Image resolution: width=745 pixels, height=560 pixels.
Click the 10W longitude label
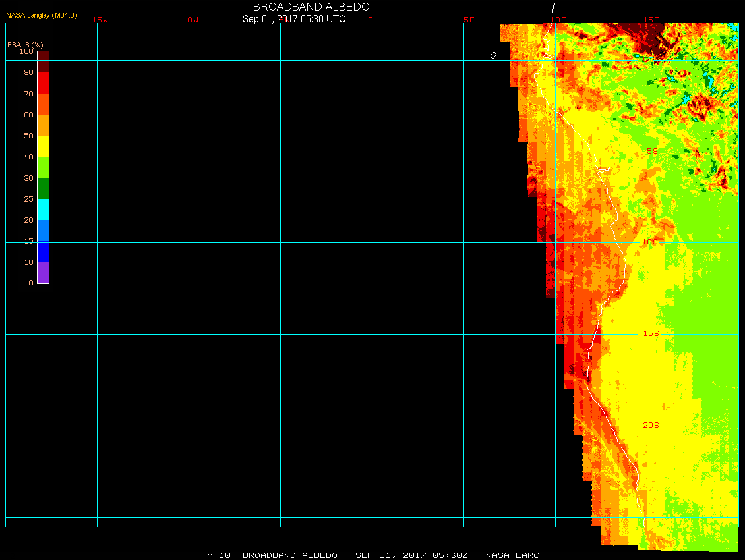click(191, 20)
